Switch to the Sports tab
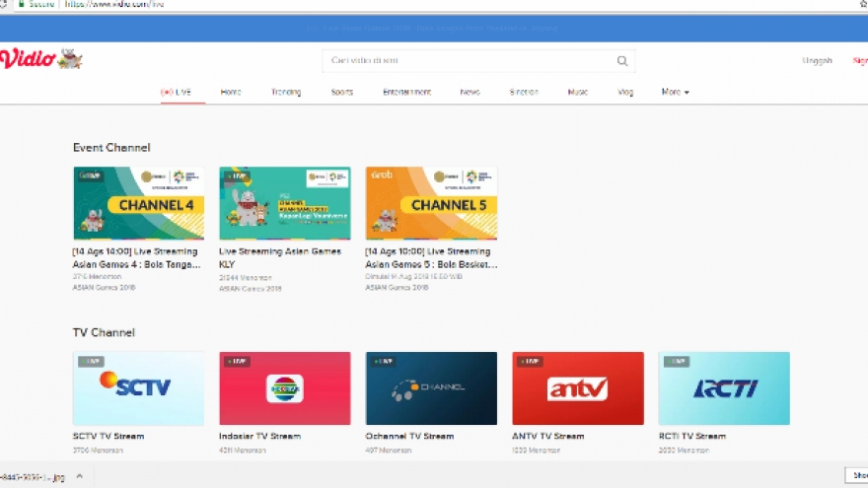The image size is (868, 488). [x=342, y=92]
